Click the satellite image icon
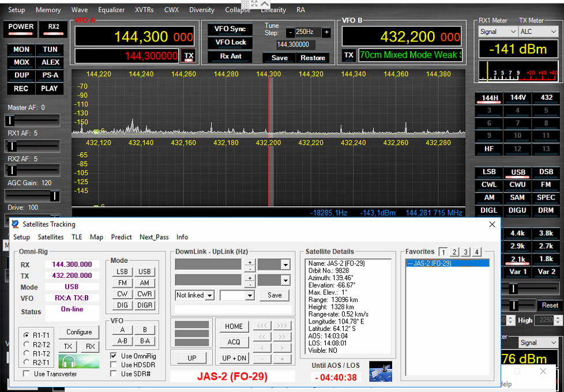This screenshot has height=392, width=564. point(381,371)
